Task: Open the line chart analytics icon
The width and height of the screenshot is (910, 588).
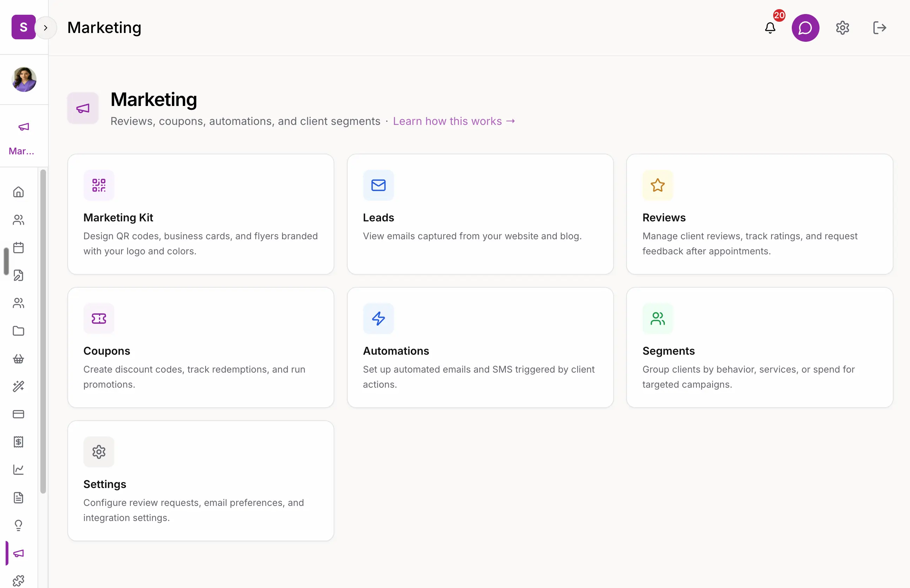Action: point(18,470)
